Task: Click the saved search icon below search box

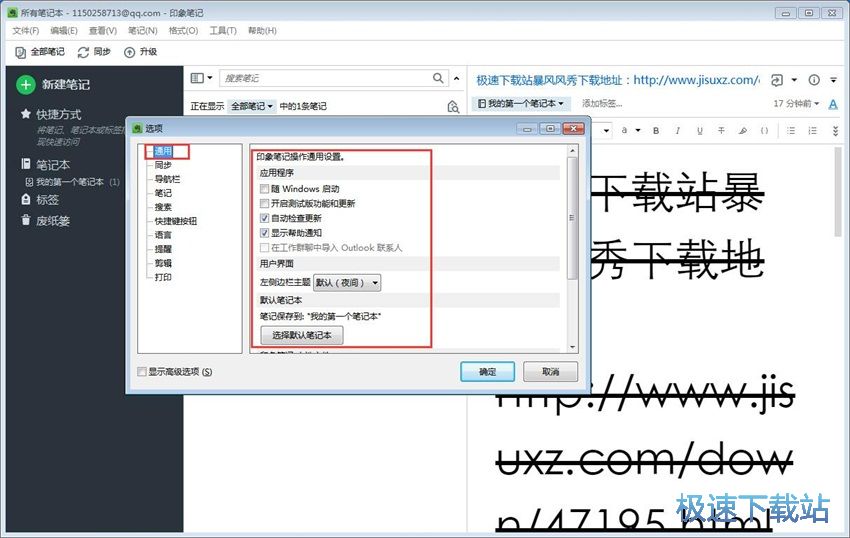Action: (x=453, y=106)
